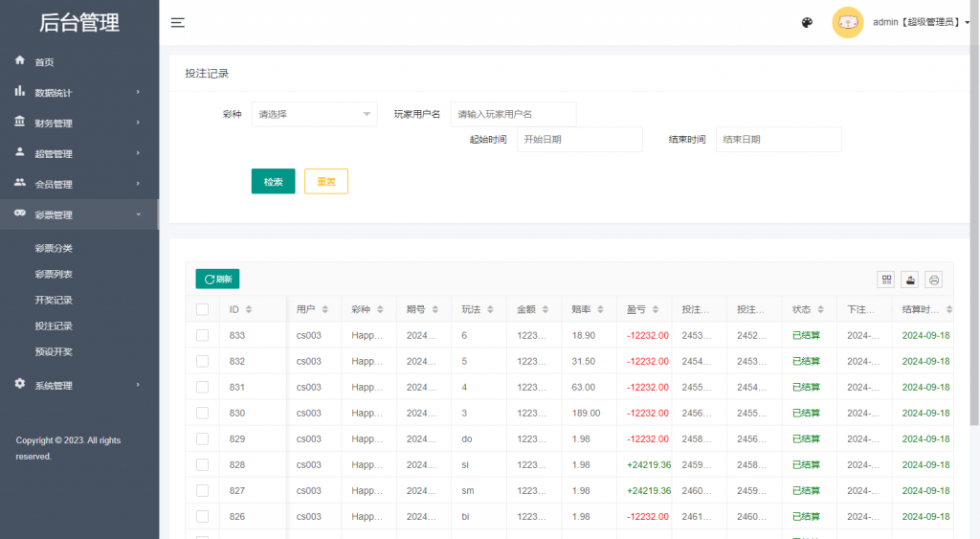
Task: Sort by the 赔率 column arrows
Action: tap(600, 309)
